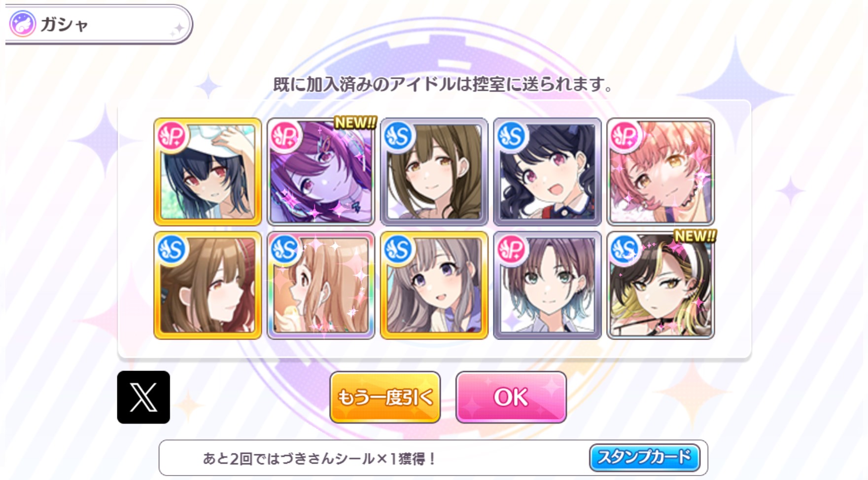
Task: Select the blonde long-haired rainbow-frame card
Action: (x=321, y=285)
